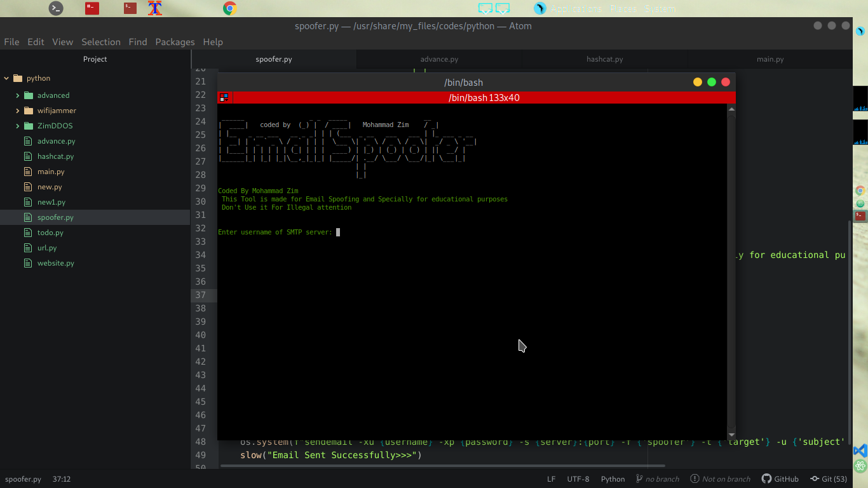Click the SMTP server username input prompt
This screenshot has width=868, height=488.
[339, 232]
